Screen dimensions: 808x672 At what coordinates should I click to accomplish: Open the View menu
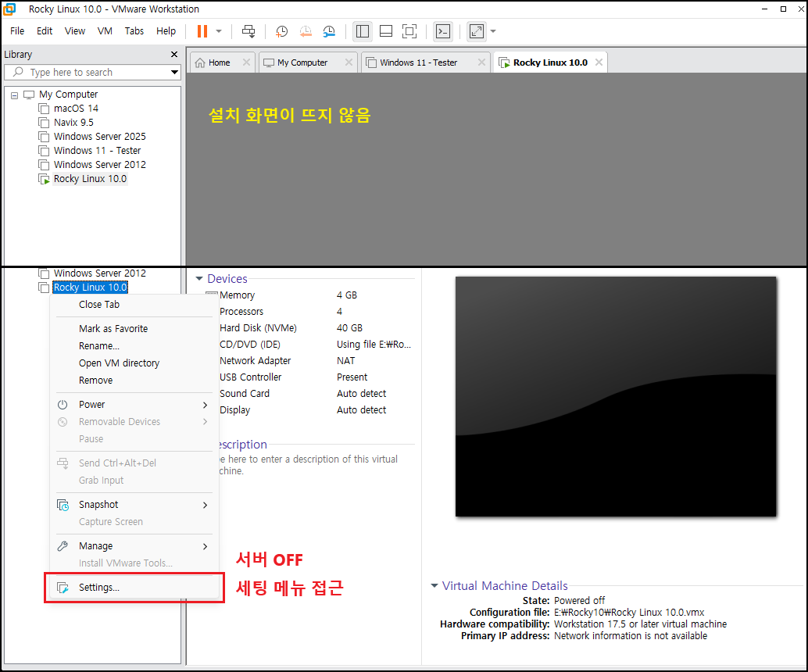pos(75,31)
